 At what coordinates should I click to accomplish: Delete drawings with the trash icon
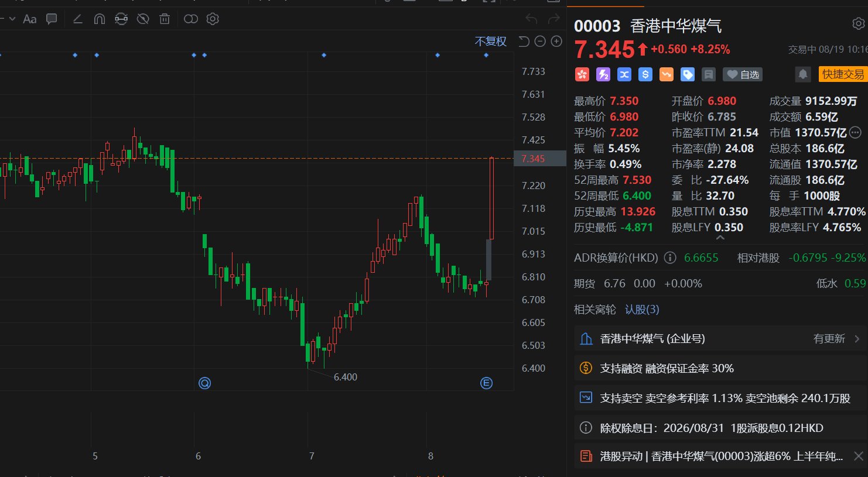(165, 19)
